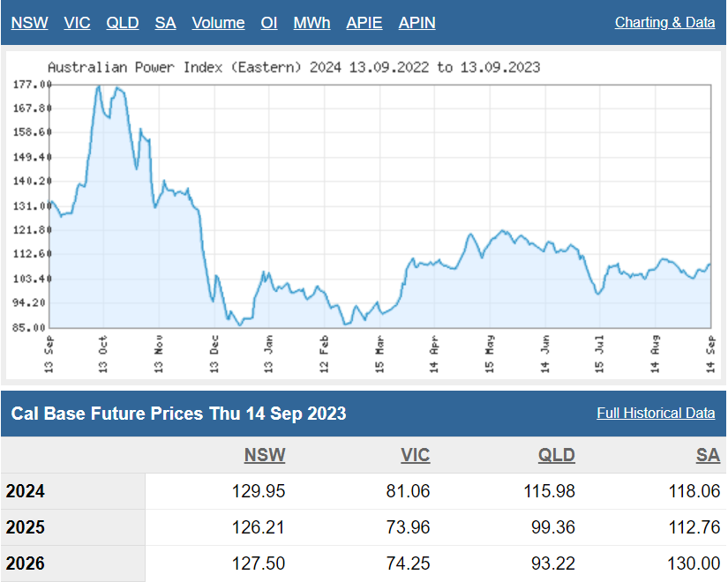Open the VIC chart tab
Viewport: 728px width, 582px height.
77,23
